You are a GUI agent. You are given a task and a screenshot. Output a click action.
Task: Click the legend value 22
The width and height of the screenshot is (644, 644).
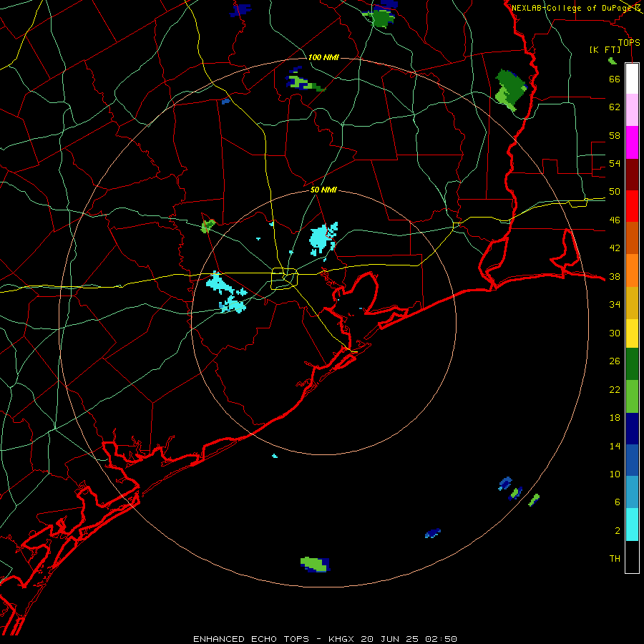[x=615, y=389]
